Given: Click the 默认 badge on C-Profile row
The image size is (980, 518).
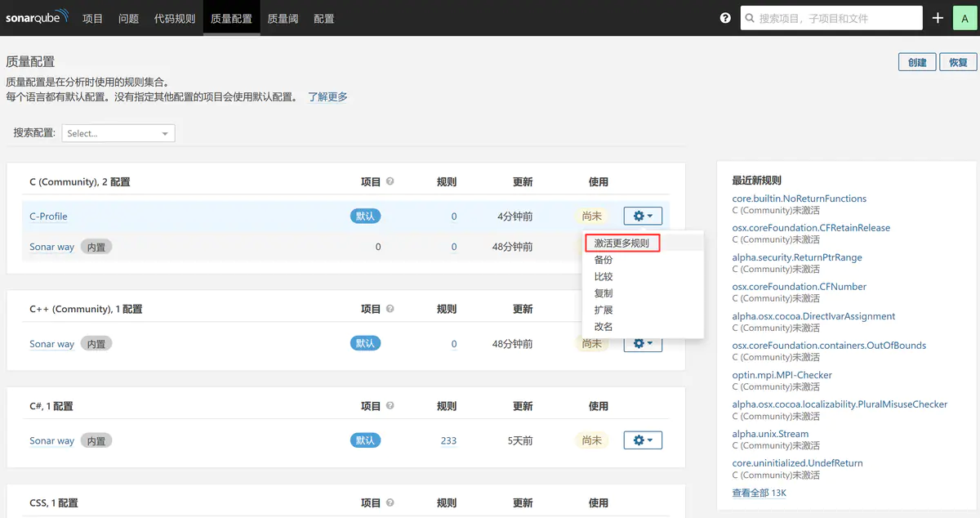Looking at the screenshot, I should coord(366,217).
